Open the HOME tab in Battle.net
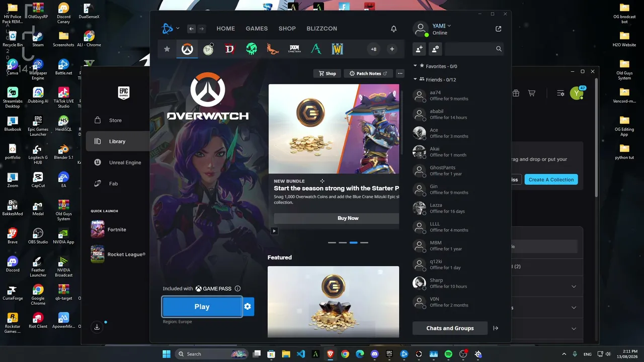644x362 pixels. pyautogui.click(x=225, y=29)
